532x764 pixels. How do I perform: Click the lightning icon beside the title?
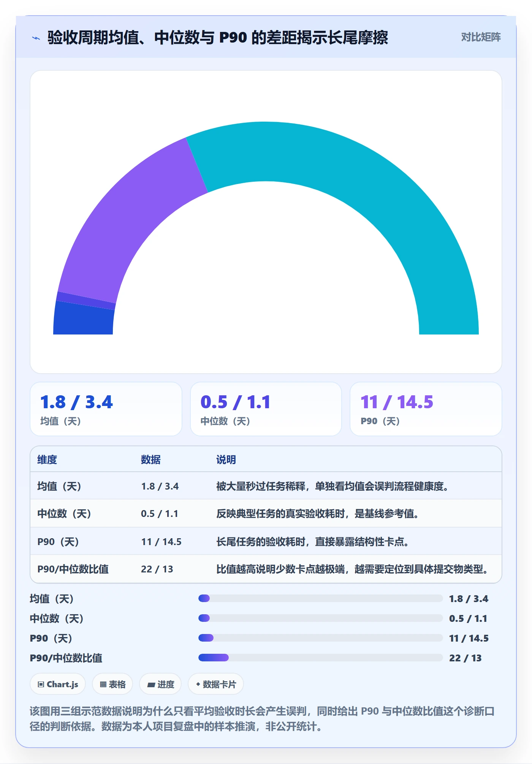click(x=36, y=38)
